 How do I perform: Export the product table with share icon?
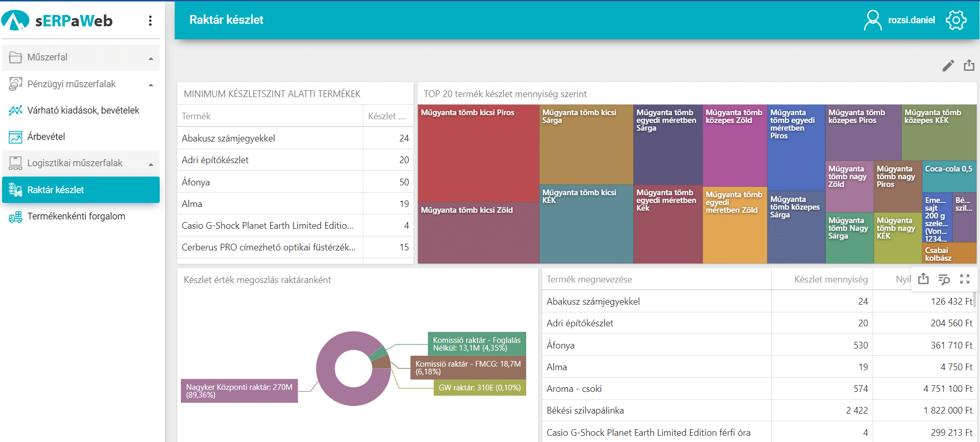(923, 279)
